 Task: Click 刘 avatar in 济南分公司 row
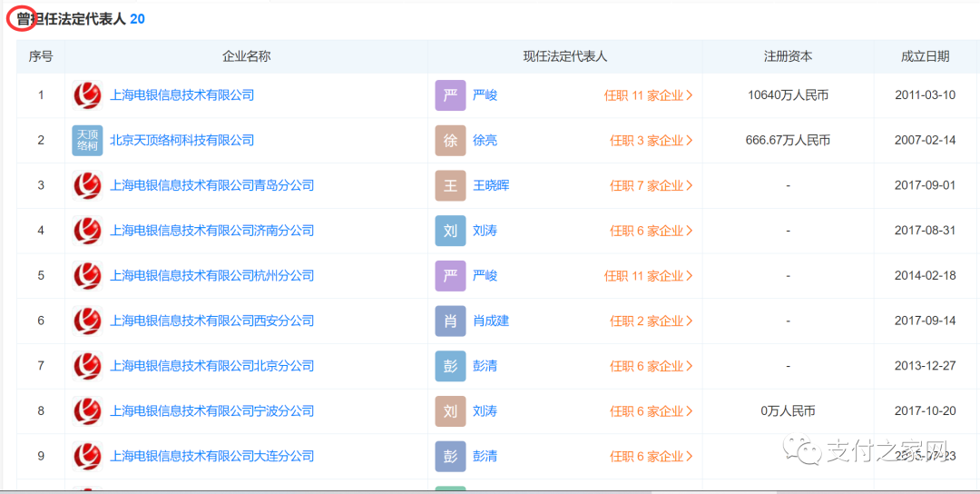coord(451,231)
